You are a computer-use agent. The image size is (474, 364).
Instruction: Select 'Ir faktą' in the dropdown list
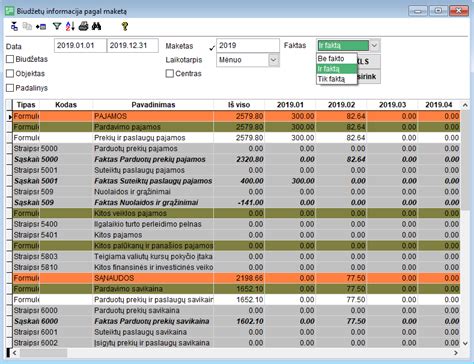click(x=337, y=69)
